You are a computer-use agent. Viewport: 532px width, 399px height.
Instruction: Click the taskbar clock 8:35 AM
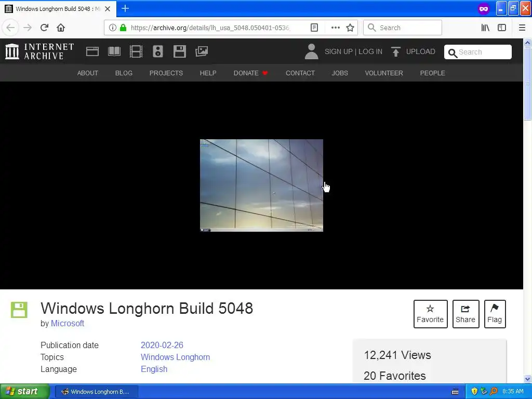tap(513, 391)
